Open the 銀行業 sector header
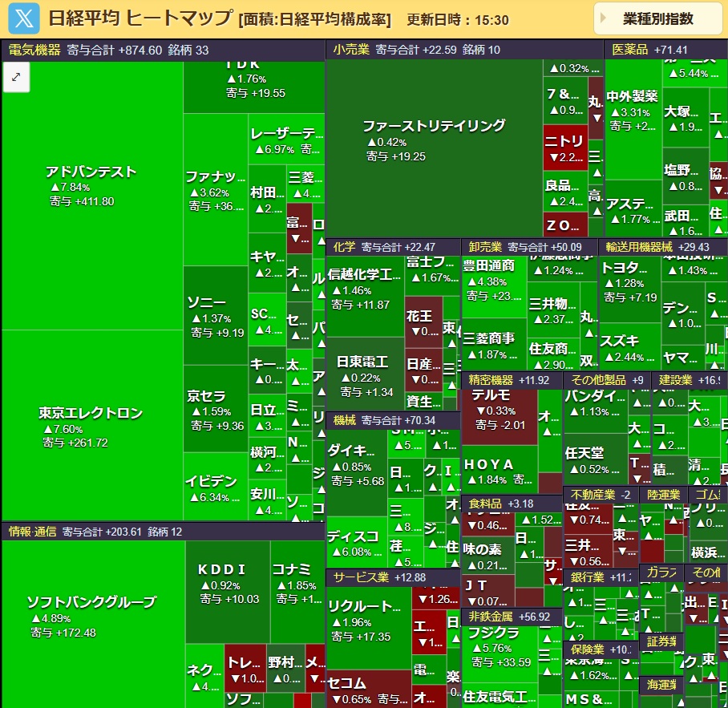This screenshot has height=708, width=728. pyautogui.click(x=601, y=577)
